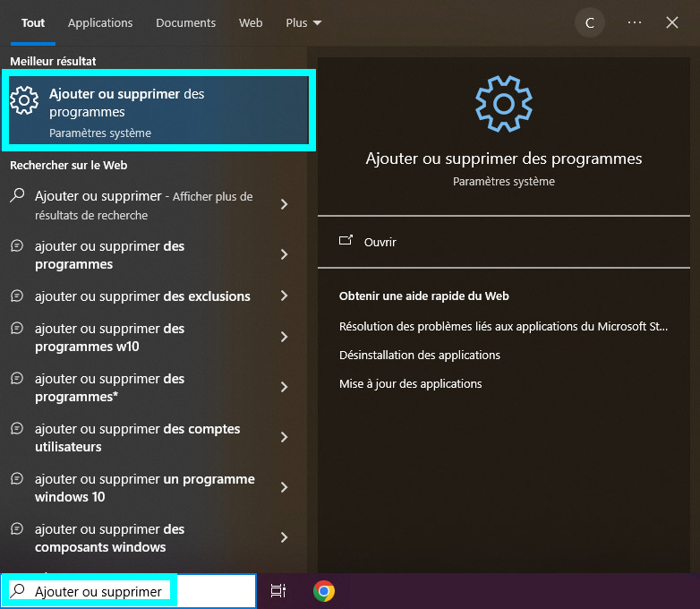The height and width of the screenshot is (609, 700).
Task: Click the user account avatar C
Action: click(x=589, y=23)
